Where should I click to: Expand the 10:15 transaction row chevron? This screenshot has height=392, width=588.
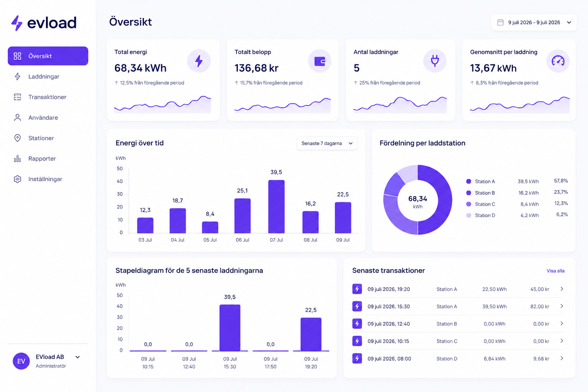(562, 341)
